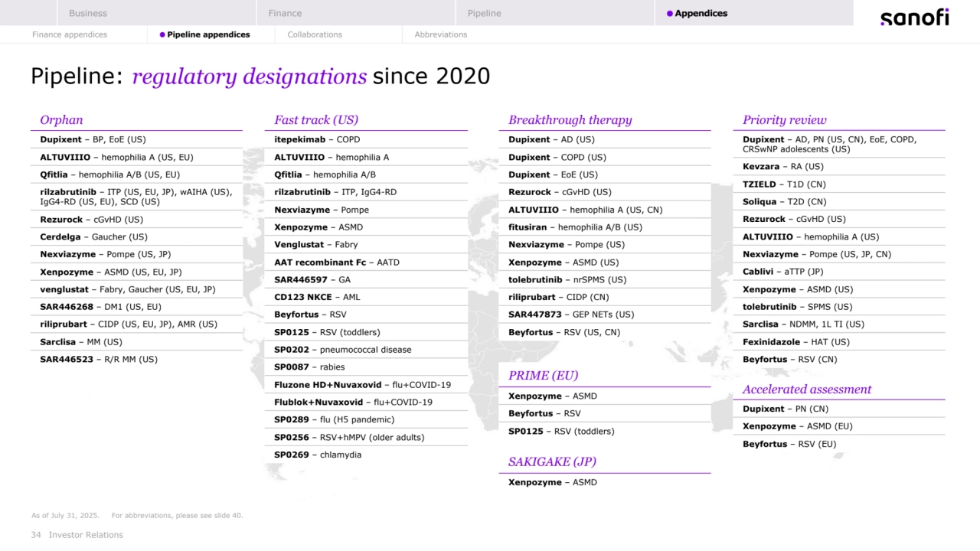Select Dupixent – AD (US) breakthrough row

[605, 139]
